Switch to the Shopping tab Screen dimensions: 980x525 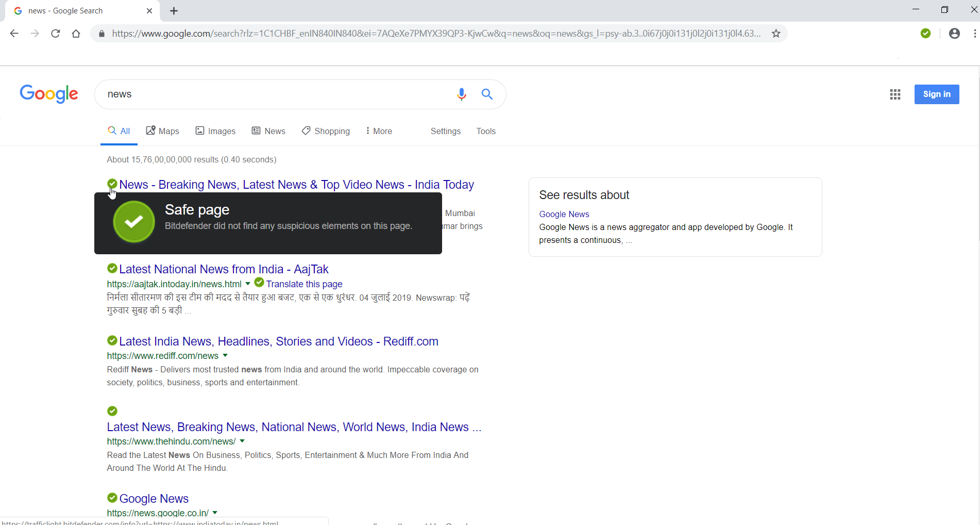pyautogui.click(x=326, y=131)
